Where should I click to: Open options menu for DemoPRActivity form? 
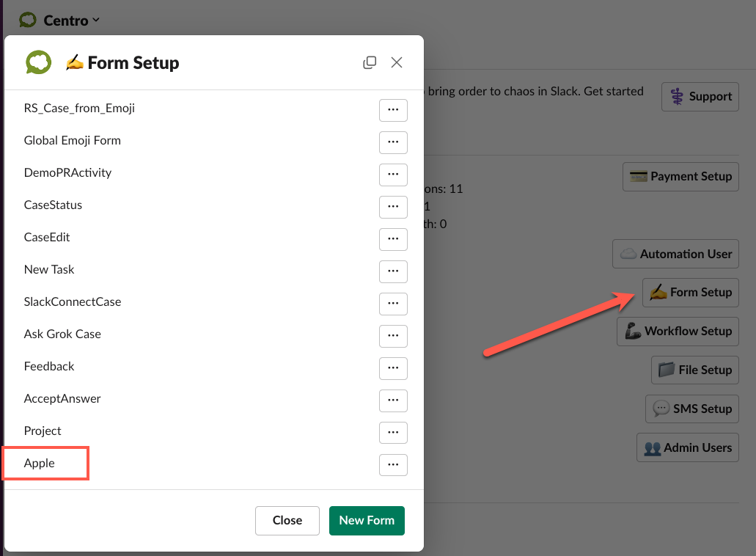pos(393,175)
